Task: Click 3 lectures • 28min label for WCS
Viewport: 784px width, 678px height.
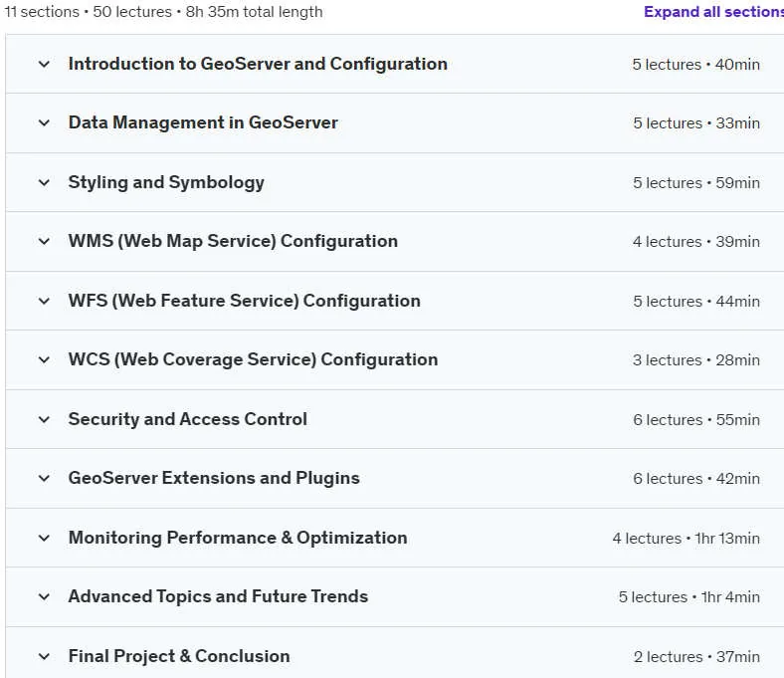Action: pyautogui.click(x=696, y=360)
